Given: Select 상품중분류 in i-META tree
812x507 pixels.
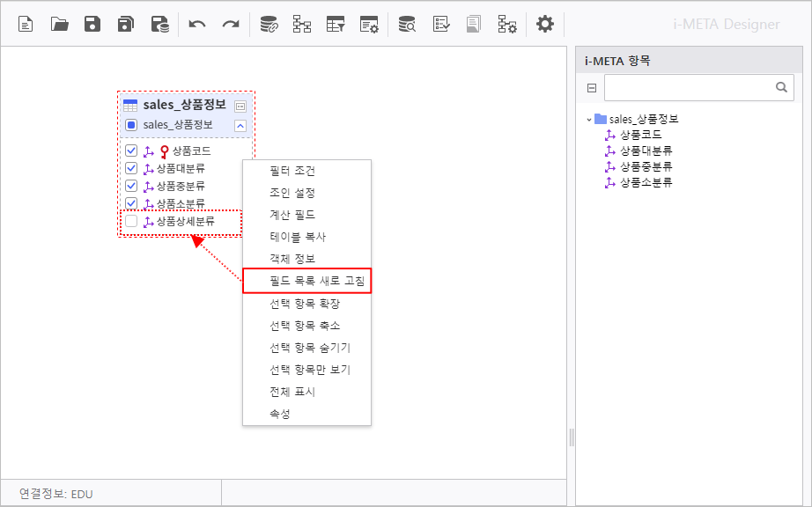Looking at the screenshot, I should (646, 166).
